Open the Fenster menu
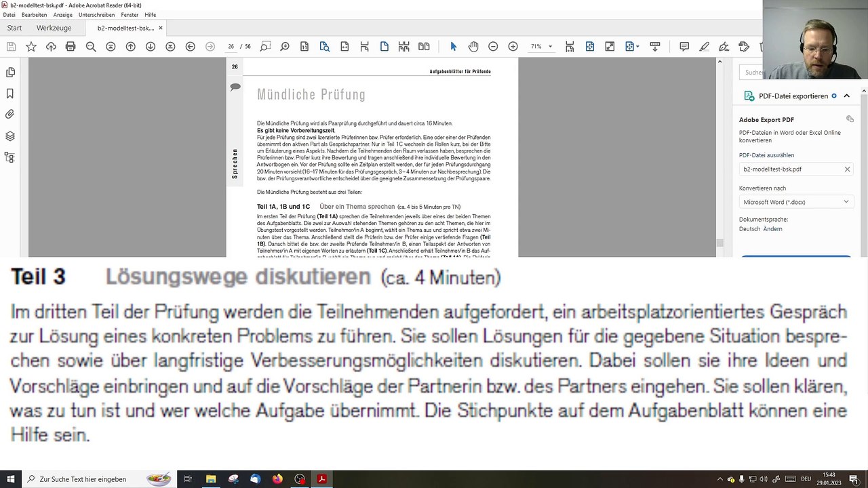Screen dimensions: 868x488 pyautogui.click(x=130, y=15)
